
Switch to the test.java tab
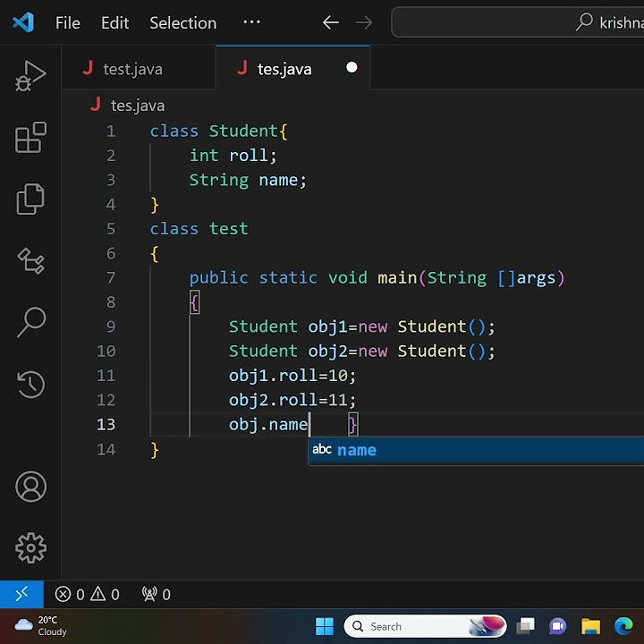point(139,68)
